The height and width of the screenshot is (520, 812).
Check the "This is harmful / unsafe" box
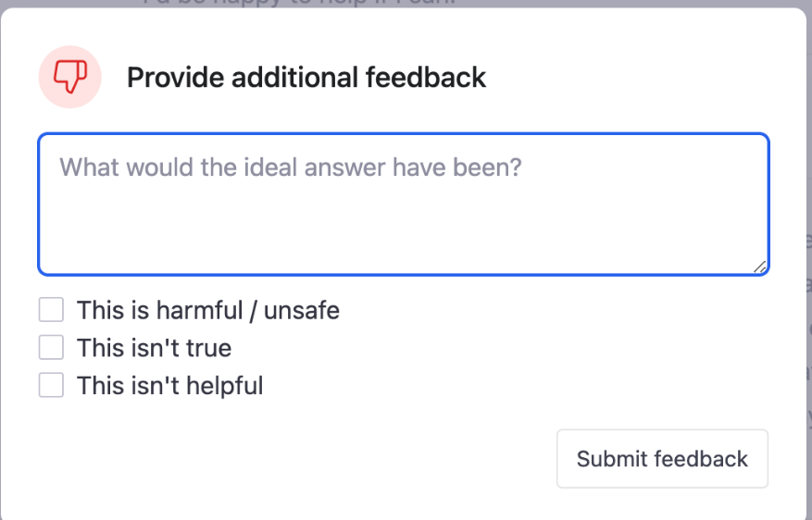pyautogui.click(x=51, y=309)
